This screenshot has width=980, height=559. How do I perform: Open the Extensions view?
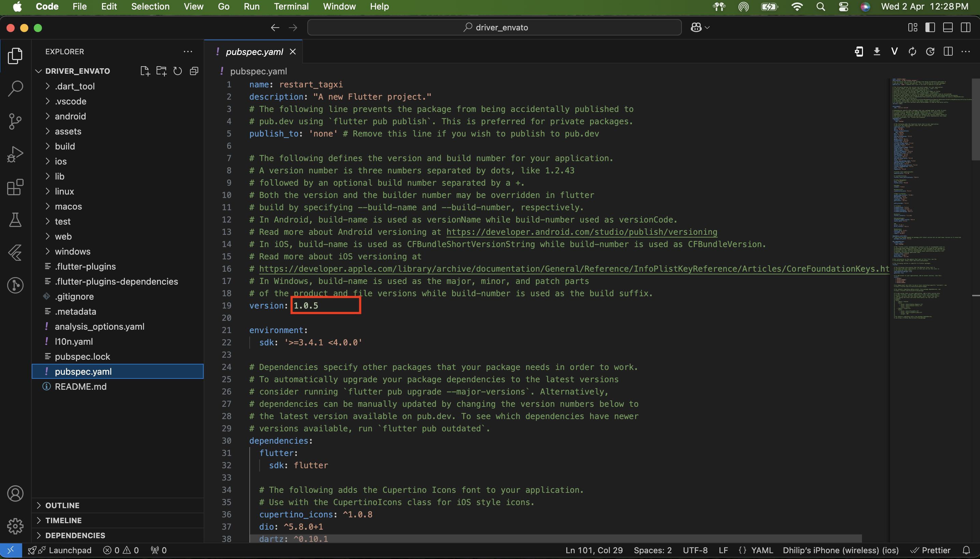click(x=15, y=187)
